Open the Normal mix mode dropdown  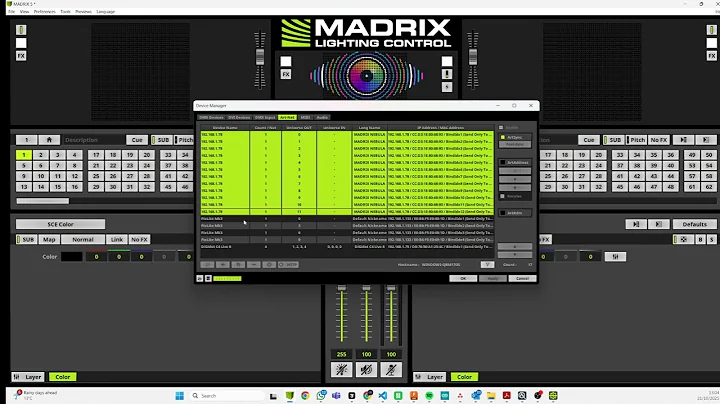pos(83,239)
